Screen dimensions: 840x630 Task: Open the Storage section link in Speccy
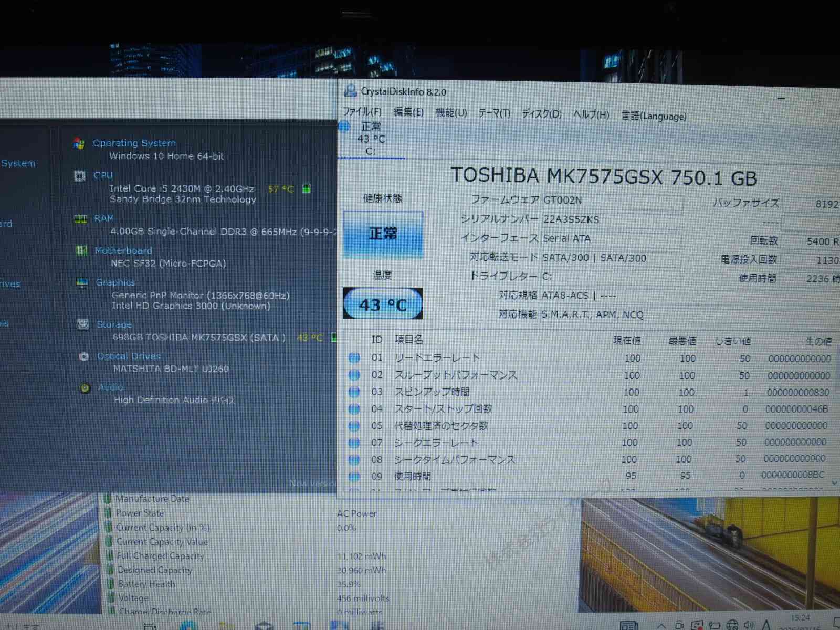114,324
